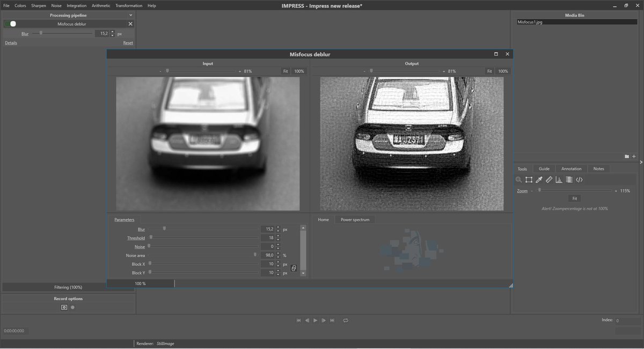Click the link icon joining Block X and Block Y
Image resolution: width=644 pixels, height=349 pixels.
tap(294, 269)
